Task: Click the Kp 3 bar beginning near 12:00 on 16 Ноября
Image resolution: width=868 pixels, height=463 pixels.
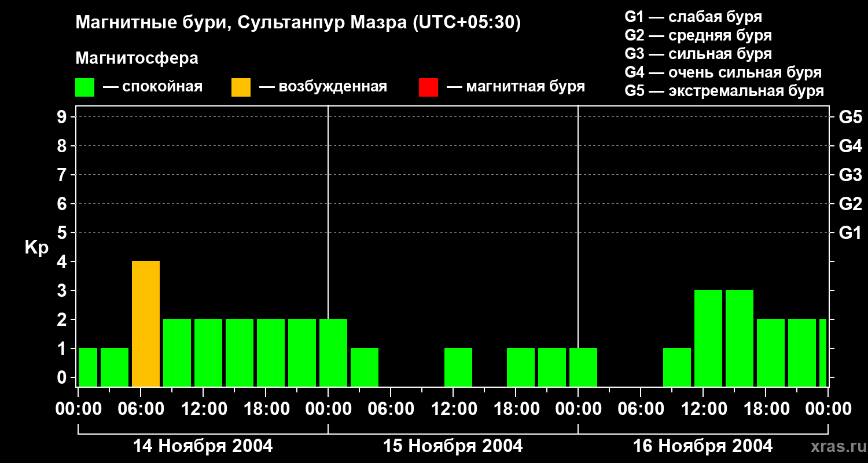Action: [708, 339]
